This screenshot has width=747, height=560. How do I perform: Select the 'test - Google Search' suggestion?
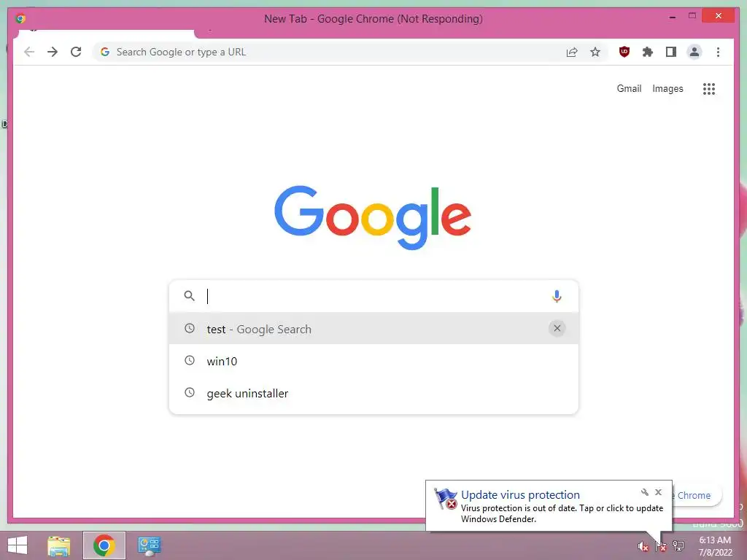click(374, 329)
